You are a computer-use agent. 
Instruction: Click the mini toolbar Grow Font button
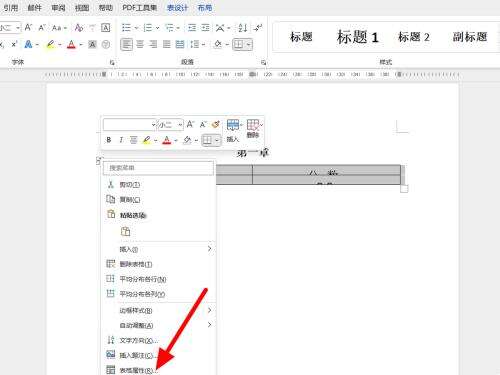tap(190, 124)
